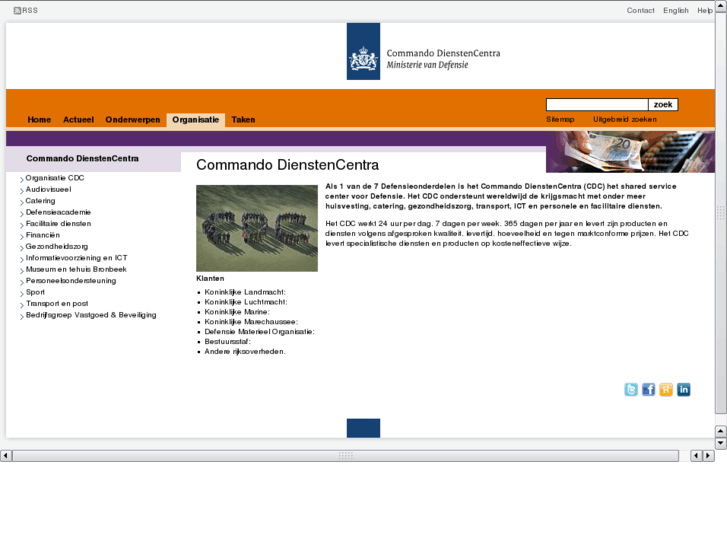Screen dimensions: 727x545
Task: Share page via Facebook icon
Action: tap(648, 390)
